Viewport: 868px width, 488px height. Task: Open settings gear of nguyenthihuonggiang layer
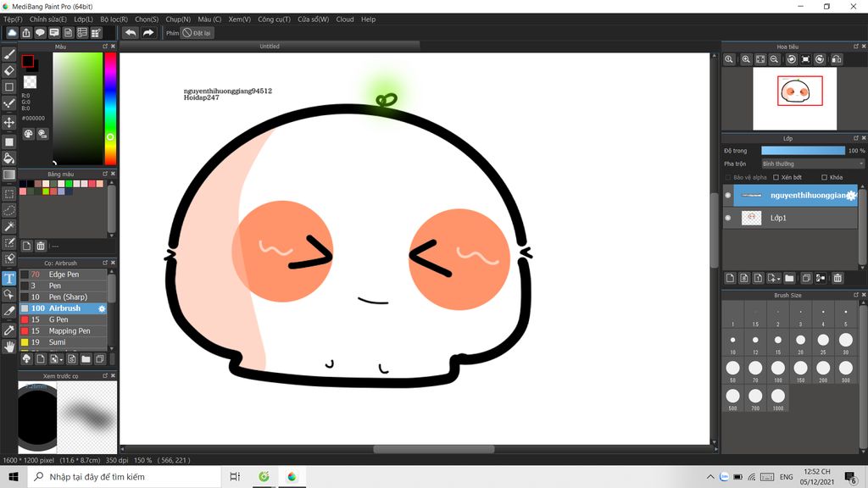click(x=851, y=196)
